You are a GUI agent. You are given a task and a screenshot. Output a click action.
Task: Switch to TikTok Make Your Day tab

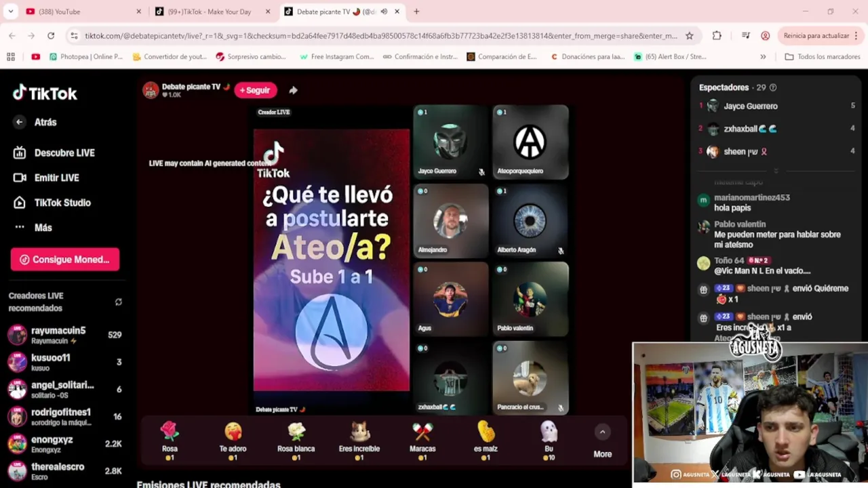[212, 12]
